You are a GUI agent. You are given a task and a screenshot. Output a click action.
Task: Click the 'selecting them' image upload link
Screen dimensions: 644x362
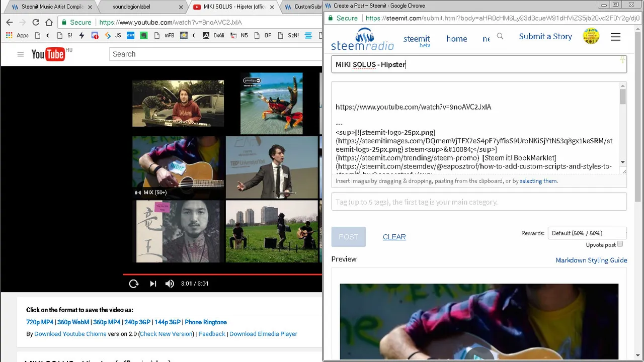coord(538,181)
